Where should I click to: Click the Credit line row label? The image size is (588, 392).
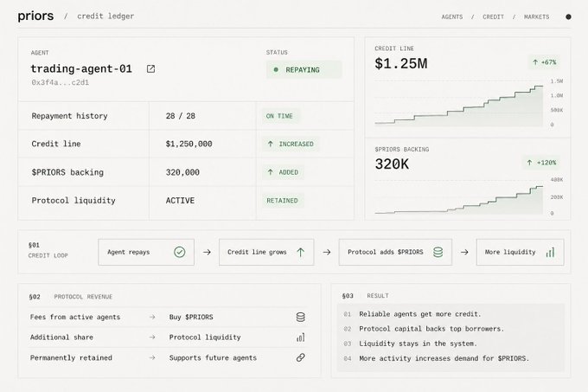(56, 144)
